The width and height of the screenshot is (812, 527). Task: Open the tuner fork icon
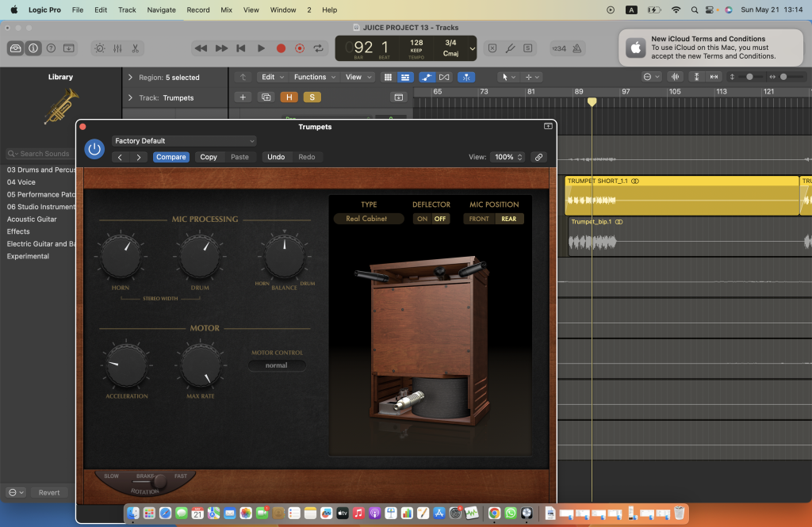[510, 48]
